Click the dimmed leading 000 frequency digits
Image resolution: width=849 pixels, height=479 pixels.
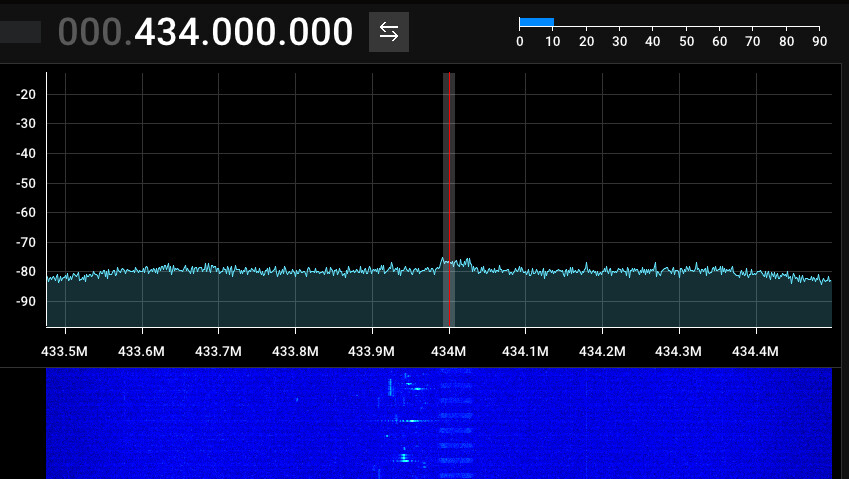[90, 32]
